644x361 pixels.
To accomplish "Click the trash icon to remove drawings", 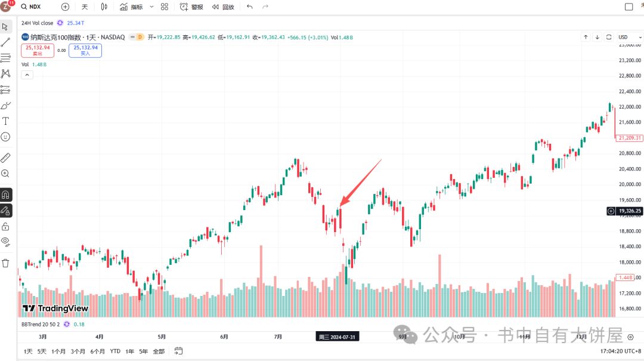I will 6,263.
